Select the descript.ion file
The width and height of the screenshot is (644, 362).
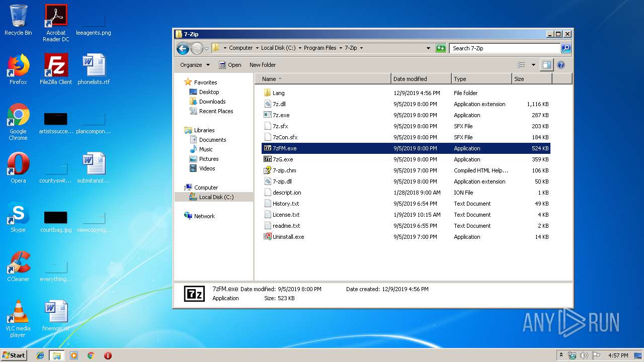(407, 193)
